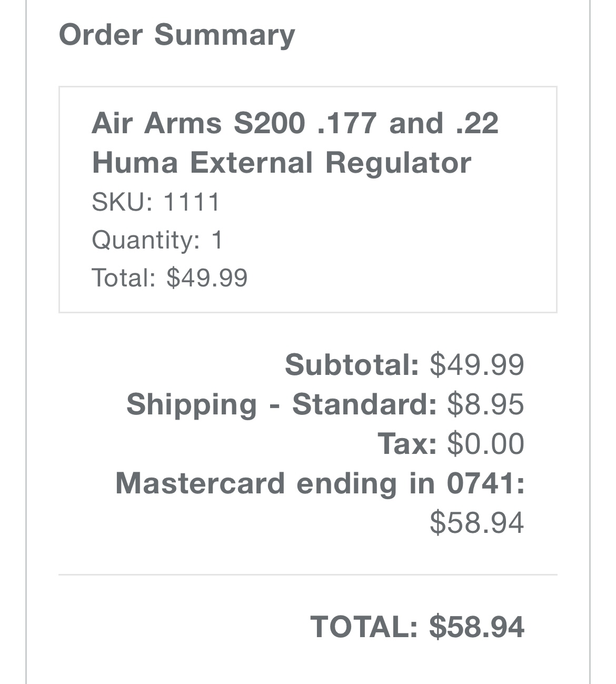This screenshot has height=684, width=616.
Task: Click the Mastercard charge amount $58.94
Action: point(477,522)
